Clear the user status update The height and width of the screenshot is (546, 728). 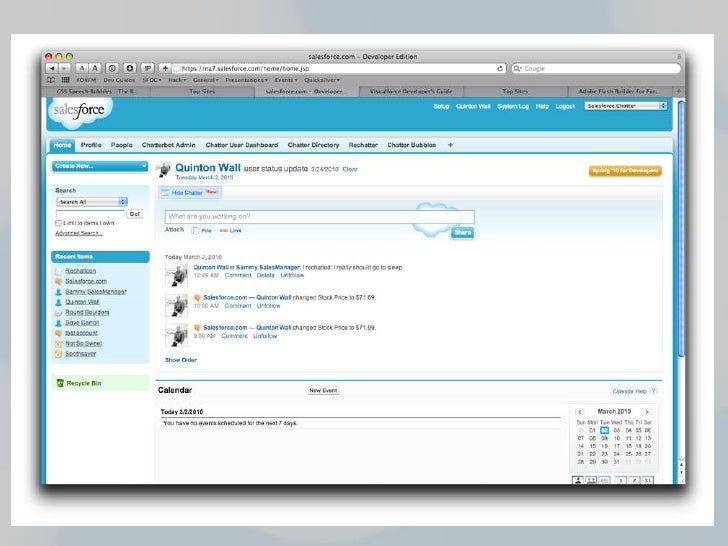350,169
